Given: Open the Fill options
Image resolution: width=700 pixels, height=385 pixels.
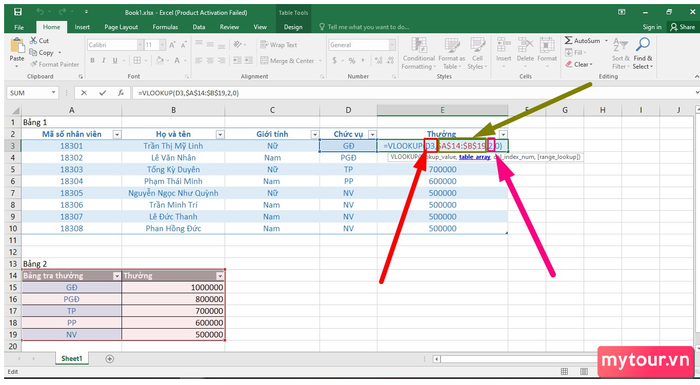Looking at the screenshot, I should pyautogui.click(x=575, y=53).
